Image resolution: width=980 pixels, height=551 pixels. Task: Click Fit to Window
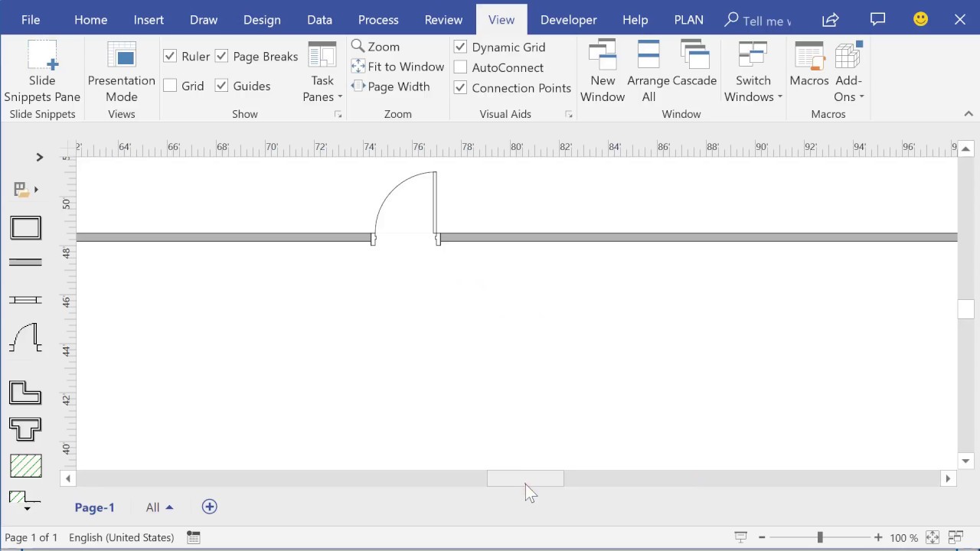(x=397, y=67)
